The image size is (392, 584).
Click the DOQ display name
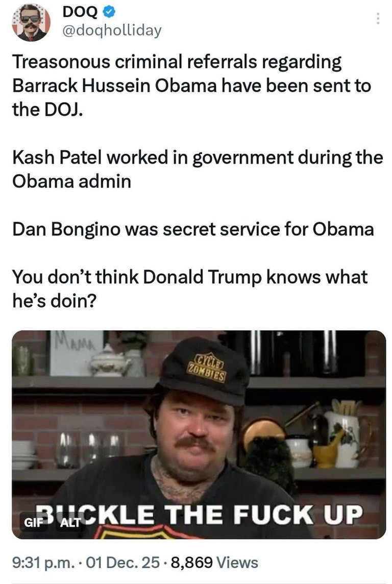[x=80, y=12]
